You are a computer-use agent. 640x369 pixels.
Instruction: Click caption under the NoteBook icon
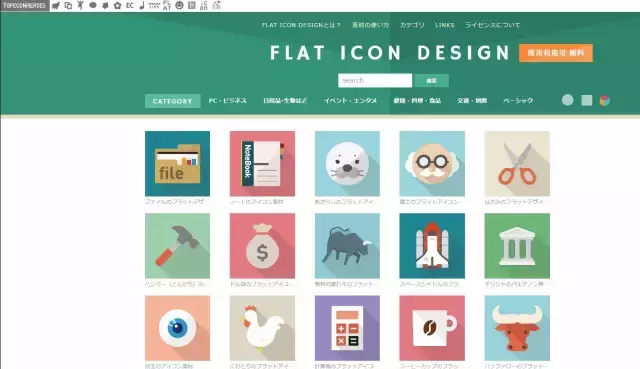[x=257, y=202]
